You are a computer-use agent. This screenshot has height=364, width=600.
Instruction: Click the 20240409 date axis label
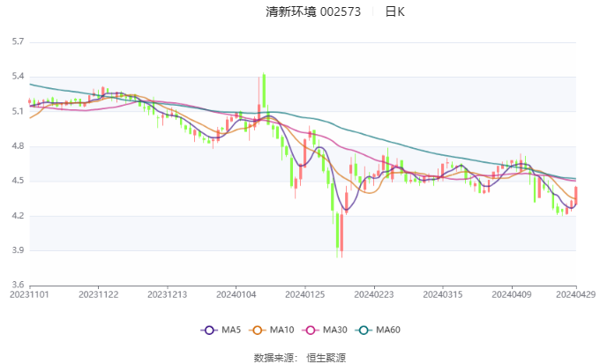pyautogui.click(x=512, y=294)
